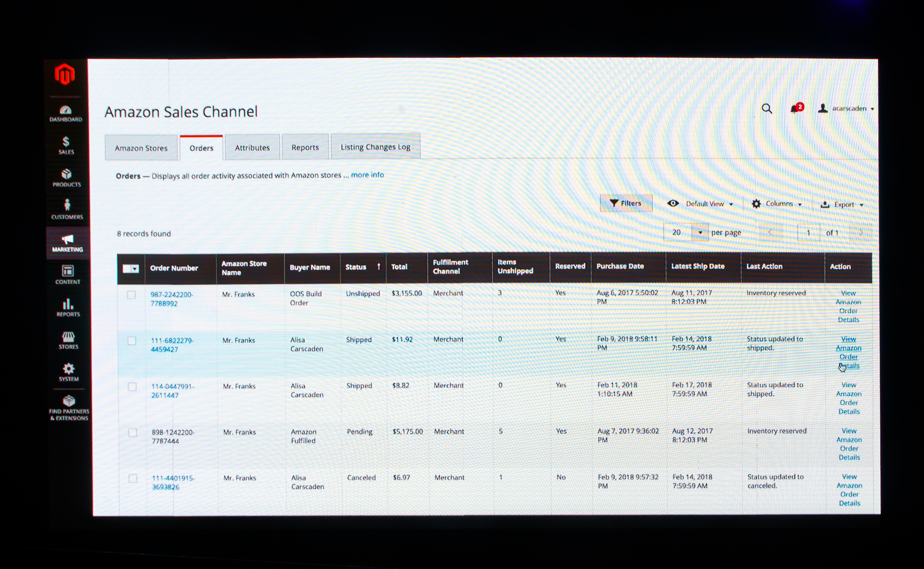The height and width of the screenshot is (569, 924).
Task: Click the Magento logo icon
Action: tap(65, 74)
